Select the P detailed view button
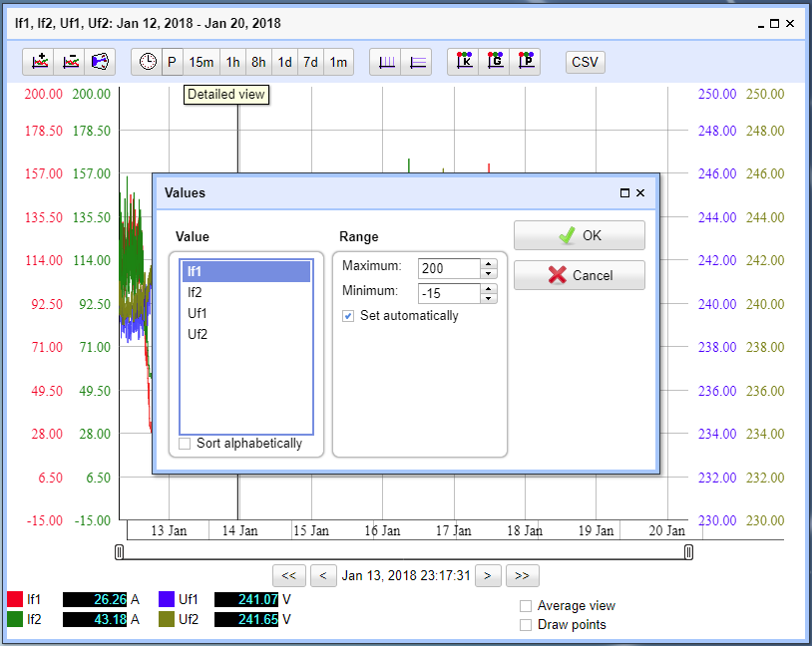The height and width of the screenshot is (646, 812). [173, 62]
